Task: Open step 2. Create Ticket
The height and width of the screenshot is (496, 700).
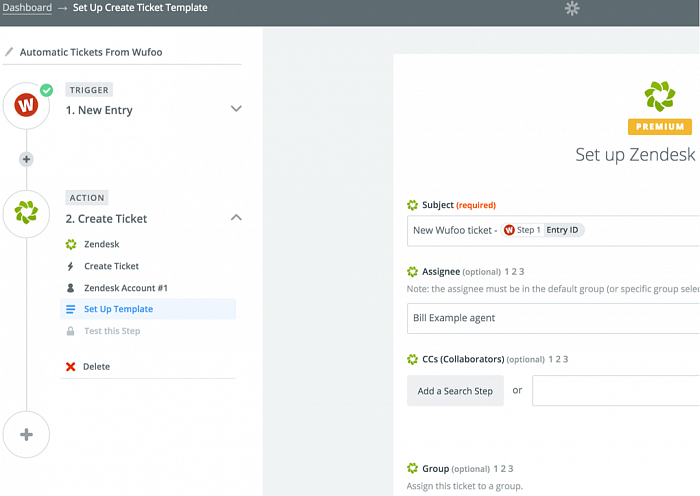Action: [x=106, y=219]
